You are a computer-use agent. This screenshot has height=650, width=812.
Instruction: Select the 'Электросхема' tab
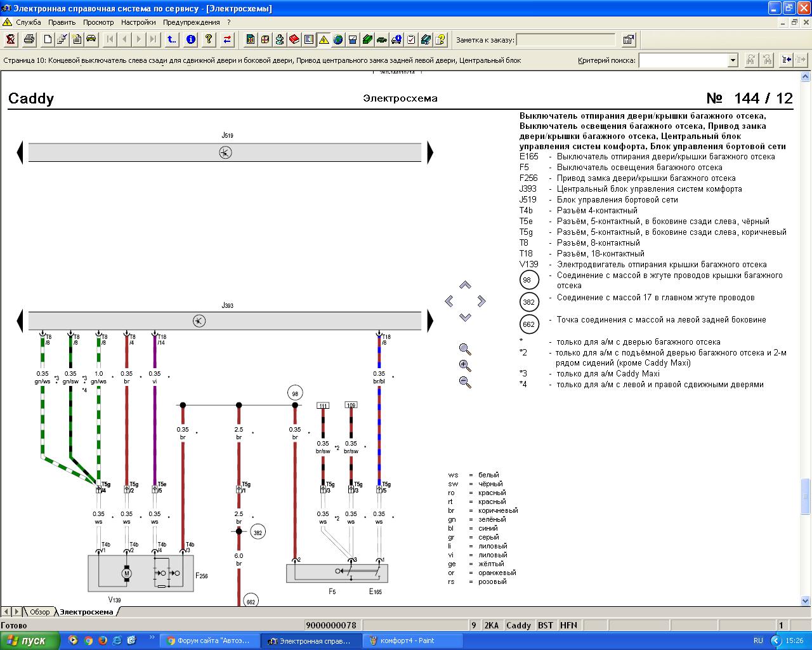[x=87, y=612]
